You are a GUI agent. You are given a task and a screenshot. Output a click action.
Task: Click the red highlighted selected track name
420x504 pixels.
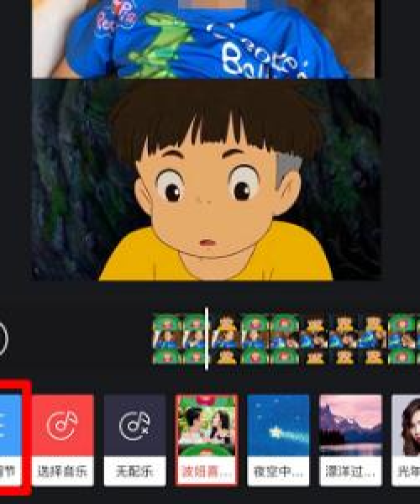(207, 471)
